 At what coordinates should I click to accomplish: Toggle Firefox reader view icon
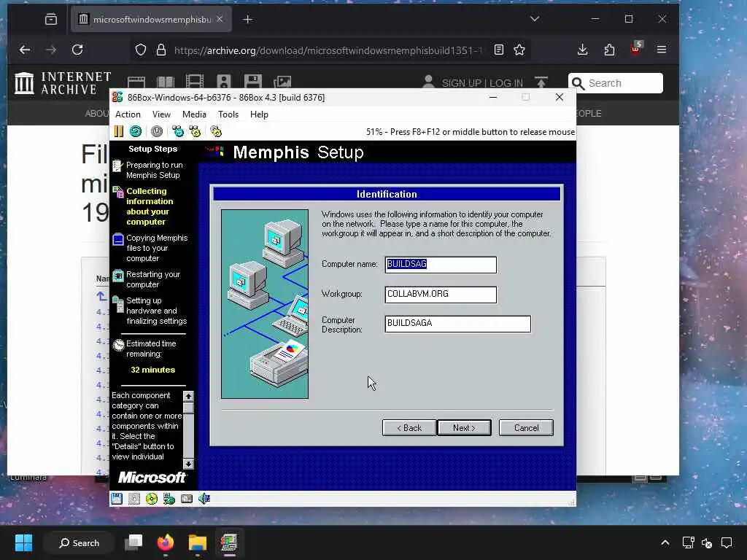(499, 50)
